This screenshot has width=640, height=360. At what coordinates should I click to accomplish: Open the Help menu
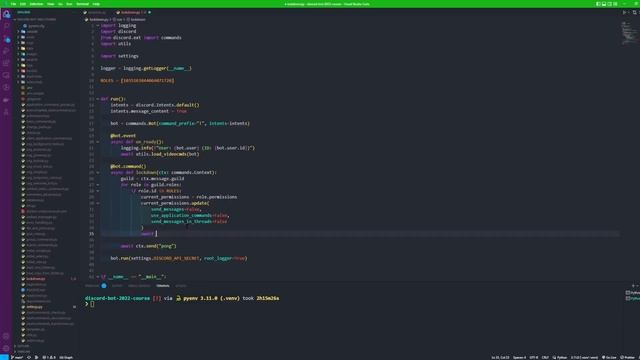(x=96, y=4)
